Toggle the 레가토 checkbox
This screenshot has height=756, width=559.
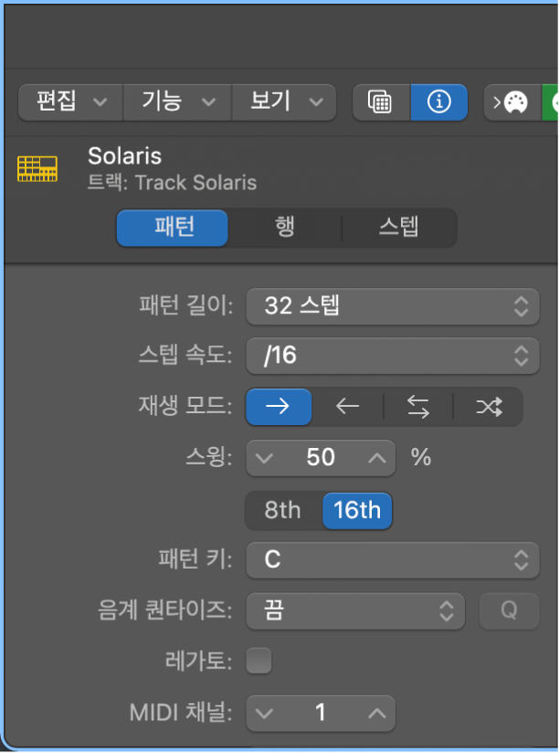(x=259, y=661)
